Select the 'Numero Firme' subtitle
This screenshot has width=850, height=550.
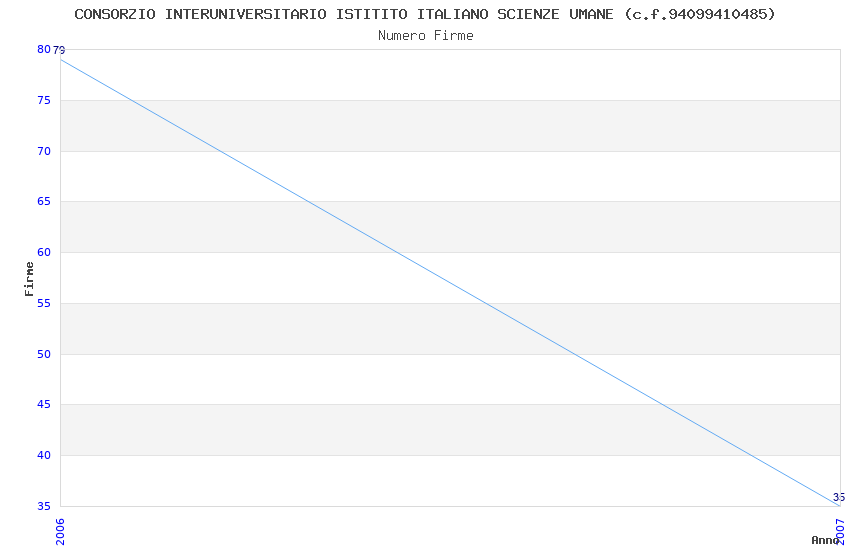426,36
